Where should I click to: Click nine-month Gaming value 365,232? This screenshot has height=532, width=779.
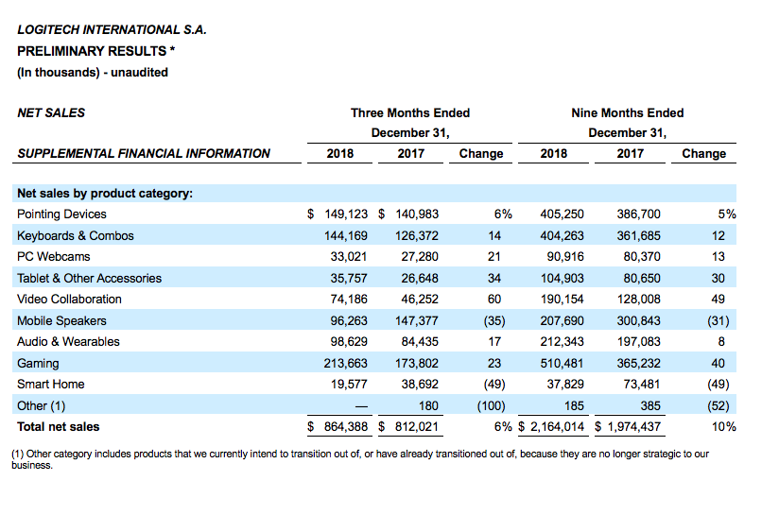639,364
